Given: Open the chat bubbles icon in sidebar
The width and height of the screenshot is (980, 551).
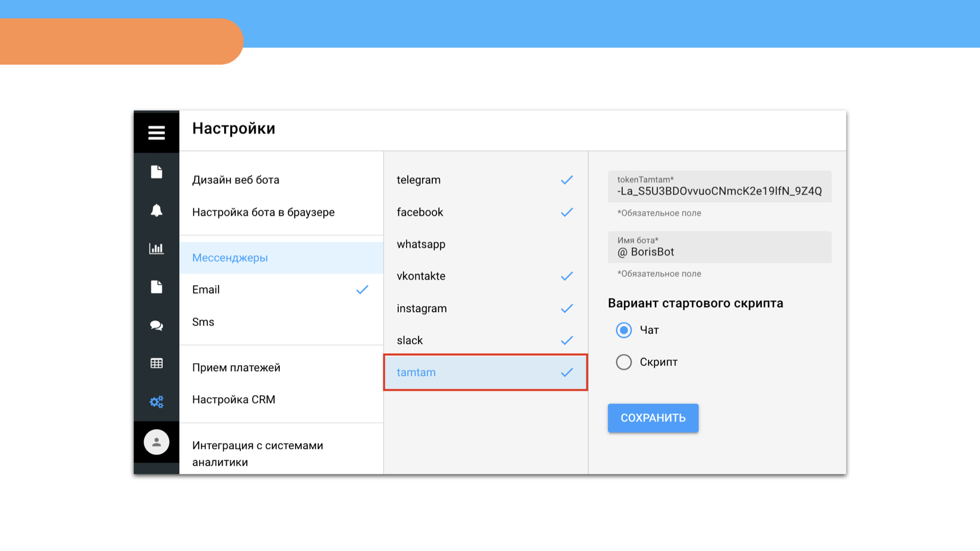Looking at the screenshot, I should pos(156,325).
